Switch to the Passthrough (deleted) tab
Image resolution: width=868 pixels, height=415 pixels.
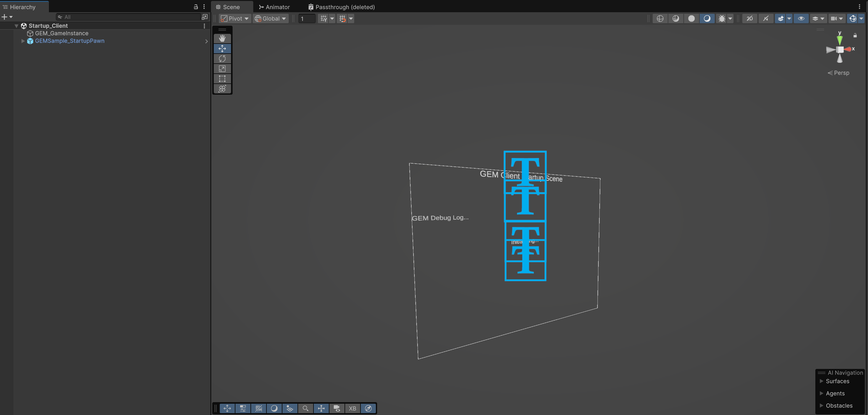click(341, 7)
